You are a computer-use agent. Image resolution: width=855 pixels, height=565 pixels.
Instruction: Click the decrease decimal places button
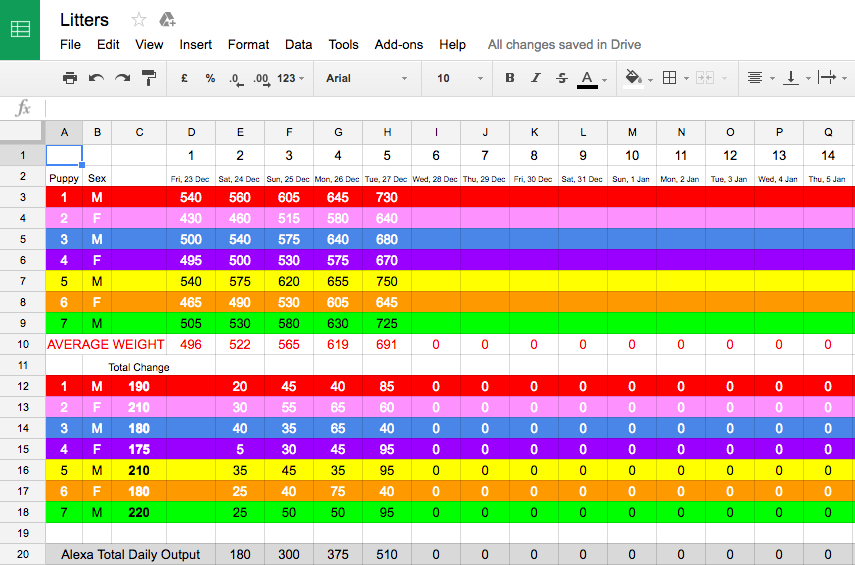click(x=235, y=78)
